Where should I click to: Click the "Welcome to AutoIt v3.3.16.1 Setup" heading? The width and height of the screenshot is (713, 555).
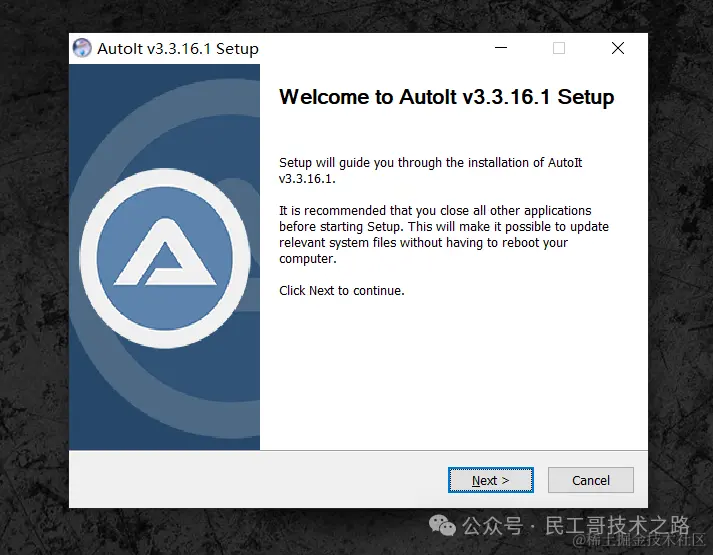[x=447, y=97]
